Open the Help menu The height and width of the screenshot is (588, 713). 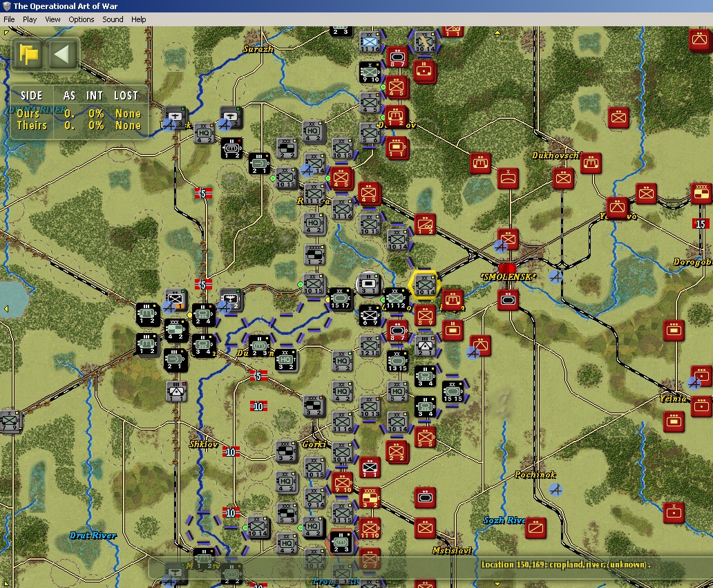[139, 19]
